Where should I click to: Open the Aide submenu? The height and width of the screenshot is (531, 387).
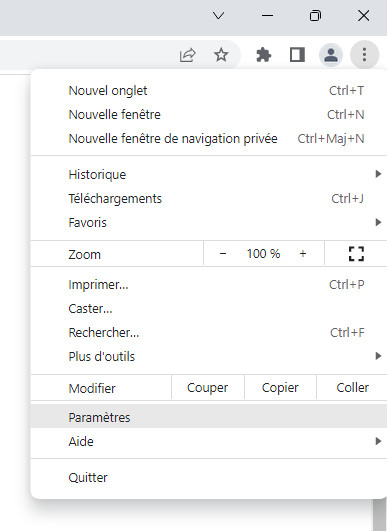(x=209, y=442)
